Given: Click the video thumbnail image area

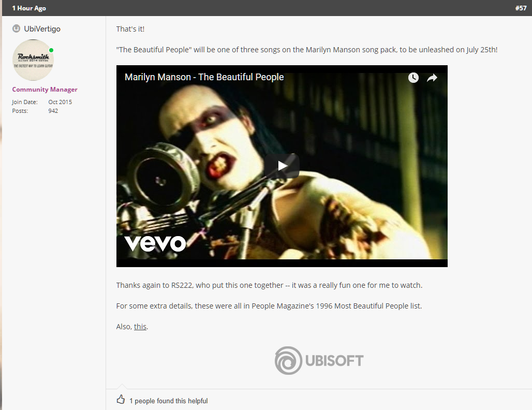Looking at the screenshot, I should click(x=282, y=166).
